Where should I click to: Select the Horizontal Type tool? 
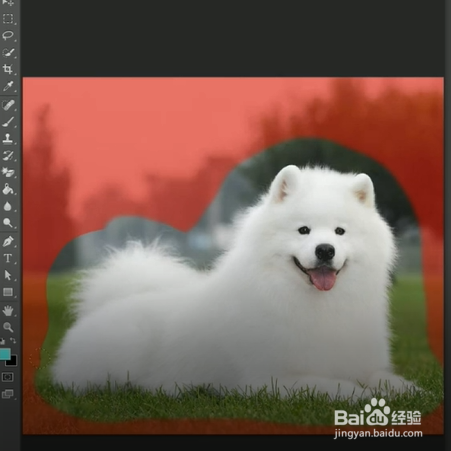(x=8, y=258)
